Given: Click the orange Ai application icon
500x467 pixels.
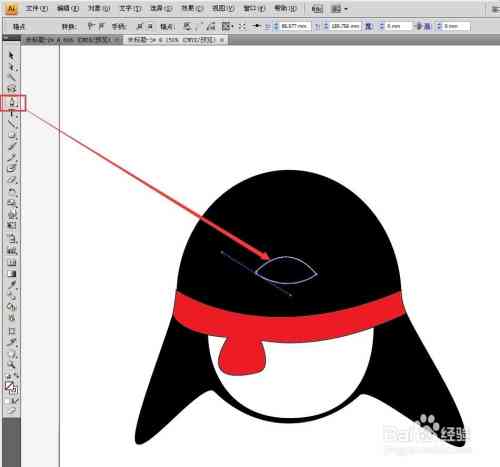Looking at the screenshot, I should click(11, 9).
